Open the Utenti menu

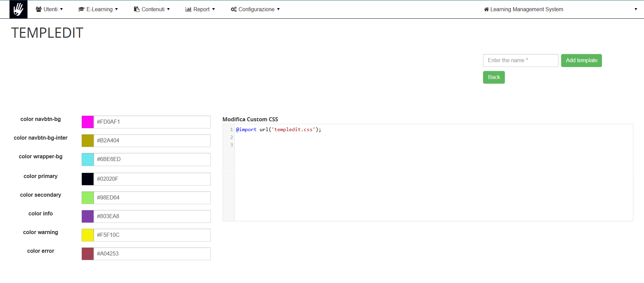49,9
